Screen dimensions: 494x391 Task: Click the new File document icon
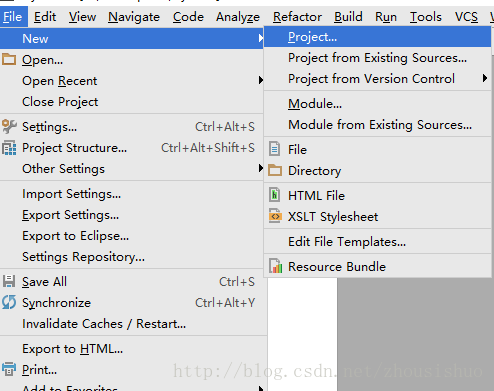tap(274, 149)
